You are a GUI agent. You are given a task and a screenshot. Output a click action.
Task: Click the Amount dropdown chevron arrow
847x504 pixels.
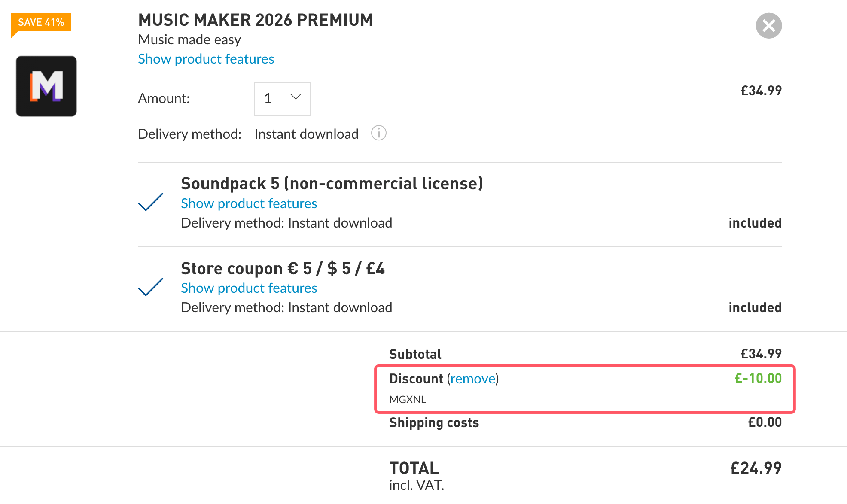coord(296,97)
